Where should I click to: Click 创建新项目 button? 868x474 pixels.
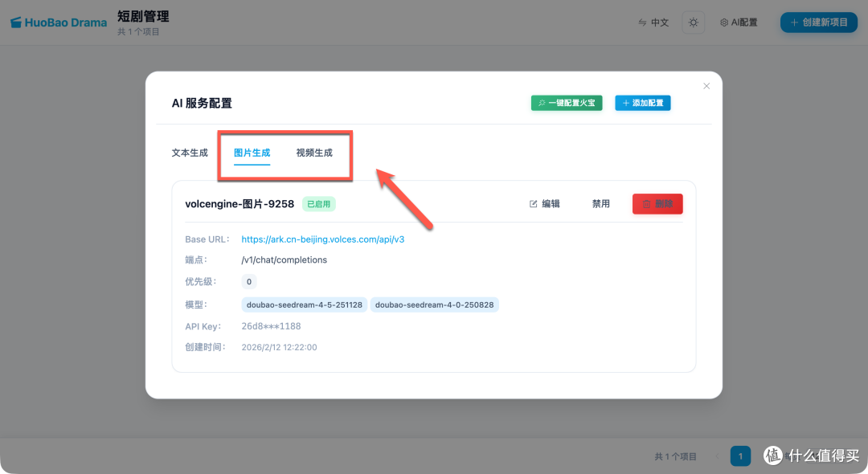coord(819,22)
